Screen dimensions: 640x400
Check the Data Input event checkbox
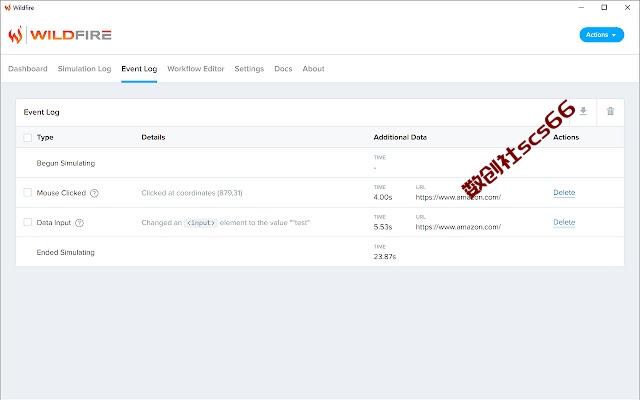pyautogui.click(x=27, y=222)
